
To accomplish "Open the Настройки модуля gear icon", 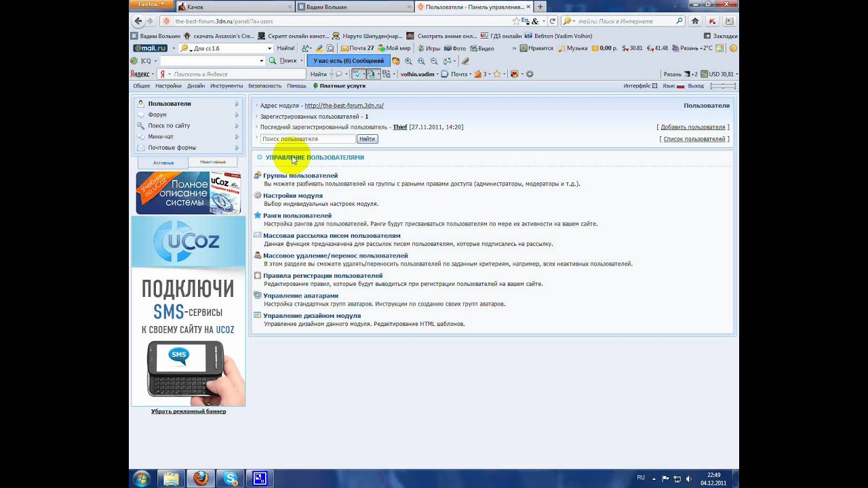I will 258,195.
